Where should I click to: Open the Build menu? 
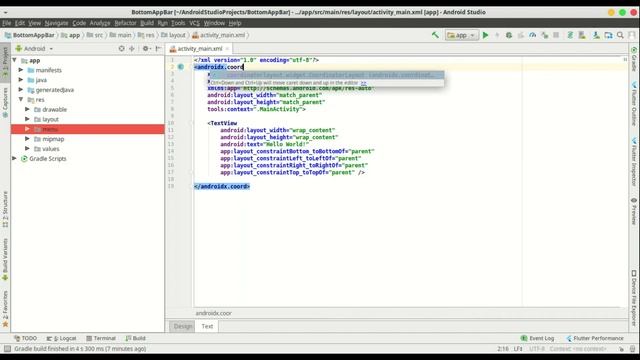point(147,23)
